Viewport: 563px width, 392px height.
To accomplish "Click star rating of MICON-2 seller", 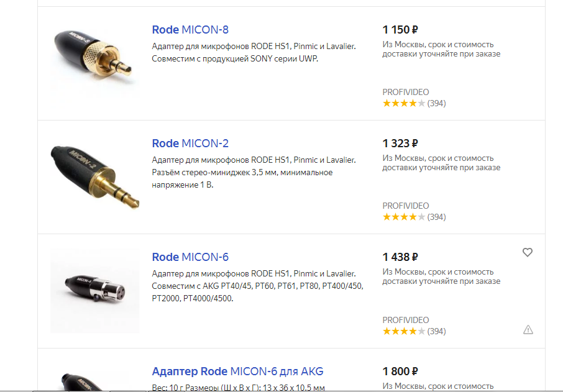I will 404,217.
